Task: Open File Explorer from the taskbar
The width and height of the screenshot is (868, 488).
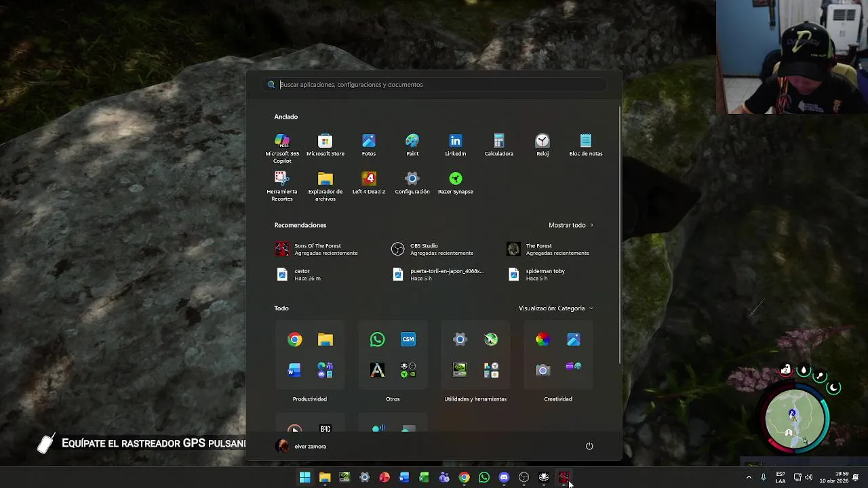Action: [x=325, y=478]
